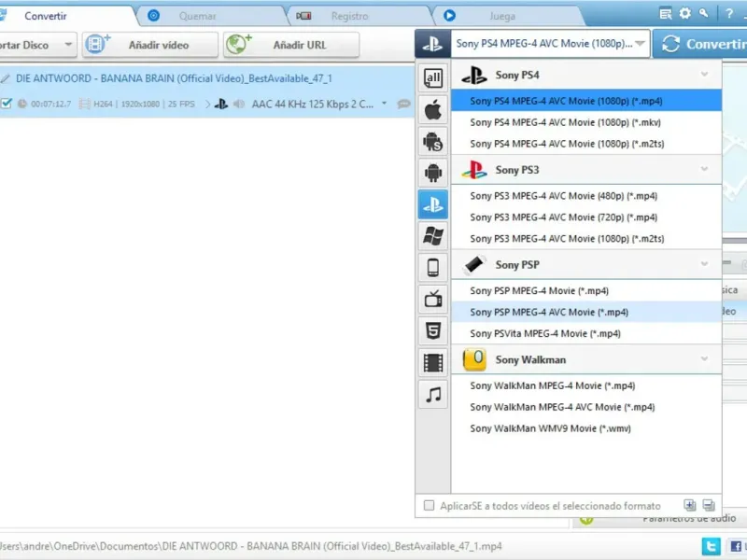Enable apply selected format to all videos
Viewport: 747px width, 560px height.
[x=429, y=505]
